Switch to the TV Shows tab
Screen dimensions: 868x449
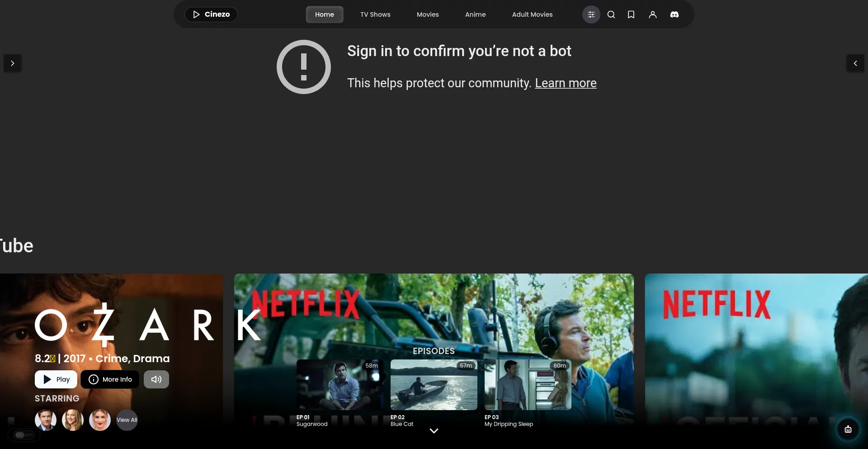[x=375, y=14]
